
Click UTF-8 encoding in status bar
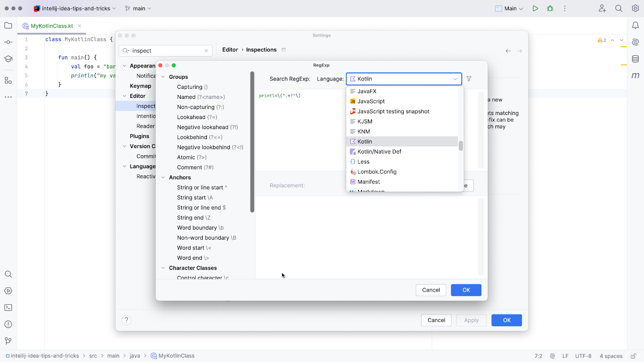click(583, 356)
